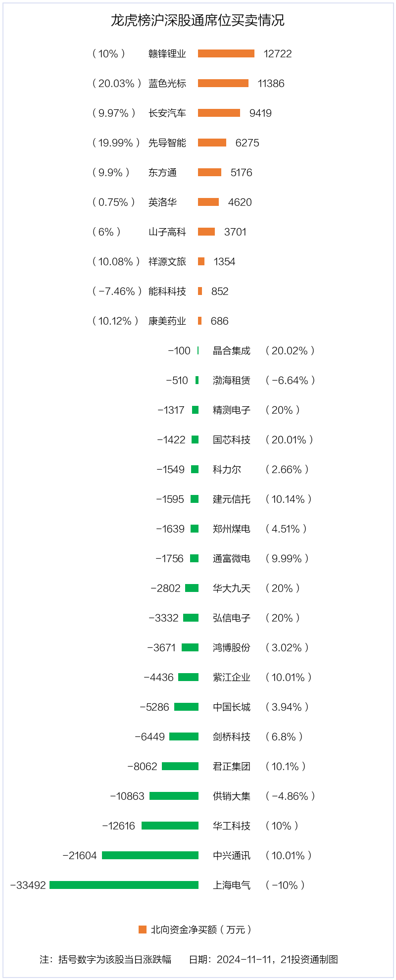This screenshot has height=980, width=396.
Task: Select the value label 9419
Action: coord(260,113)
